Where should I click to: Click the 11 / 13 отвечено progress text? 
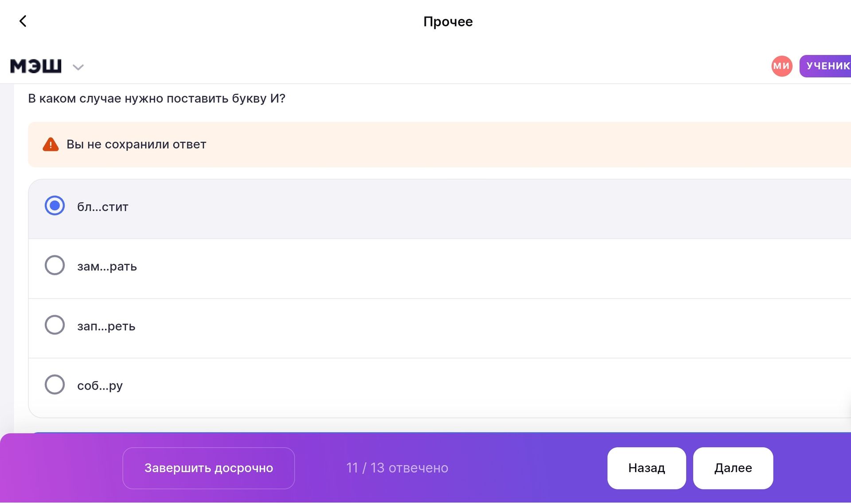[x=397, y=468]
